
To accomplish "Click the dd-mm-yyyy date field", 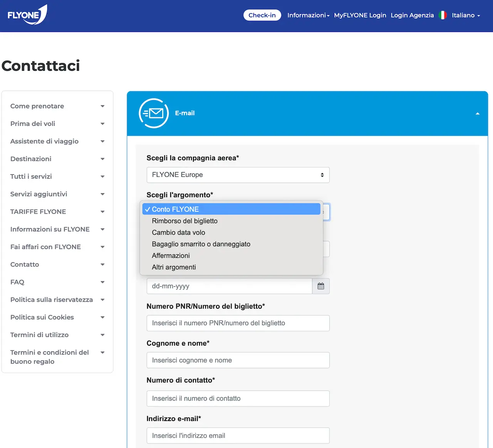I will pyautogui.click(x=230, y=286).
